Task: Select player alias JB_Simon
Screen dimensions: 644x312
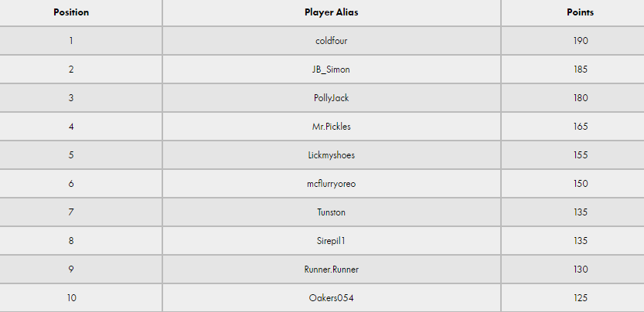Action: (331, 70)
